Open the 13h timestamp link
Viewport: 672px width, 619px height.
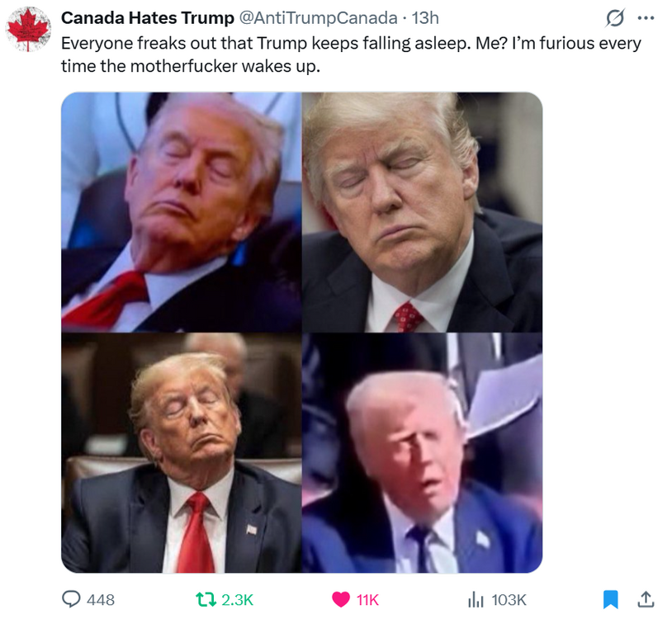coord(425,18)
